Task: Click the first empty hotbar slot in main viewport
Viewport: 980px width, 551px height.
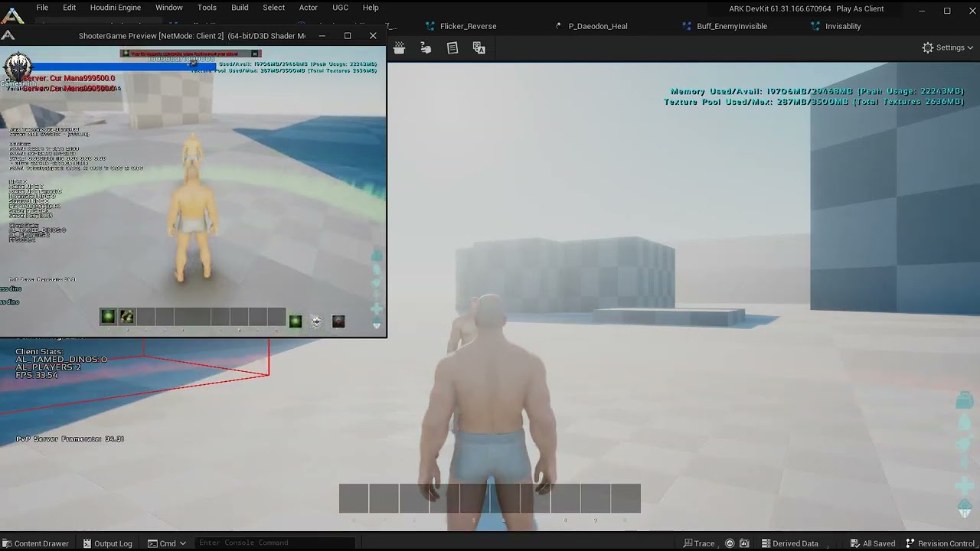Action: pyautogui.click(x=354, y=498)
